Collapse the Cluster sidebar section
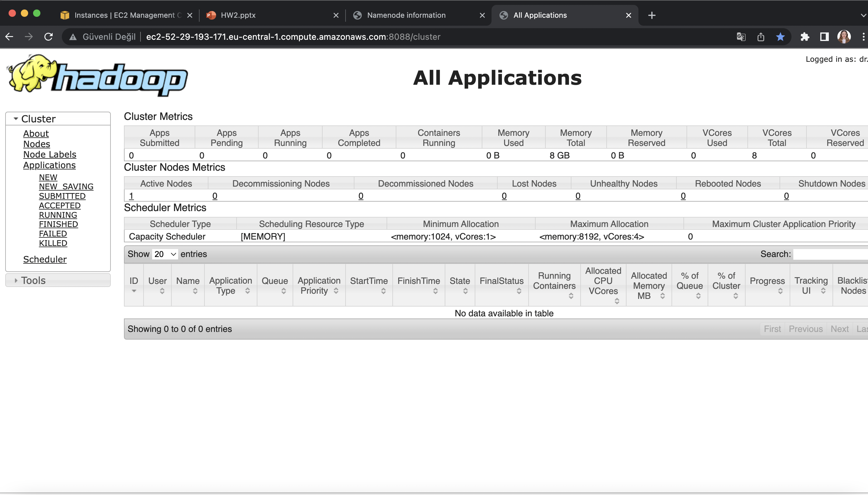868x495 pixels. 16,119
